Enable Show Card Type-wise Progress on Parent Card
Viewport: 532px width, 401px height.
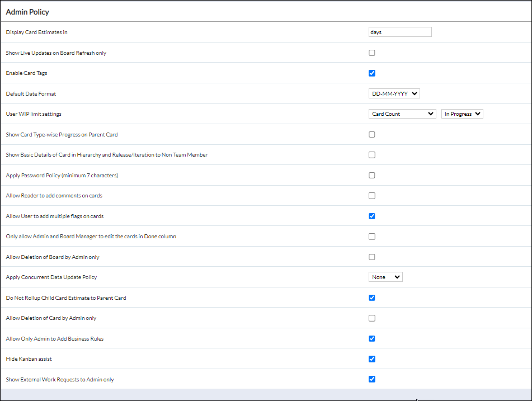click(x=372, y=134)
